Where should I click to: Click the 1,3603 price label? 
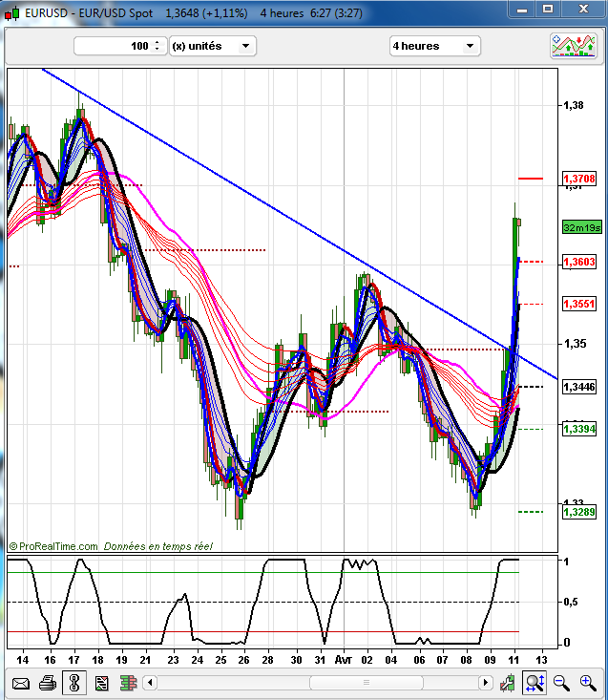[x=579, y=262]
